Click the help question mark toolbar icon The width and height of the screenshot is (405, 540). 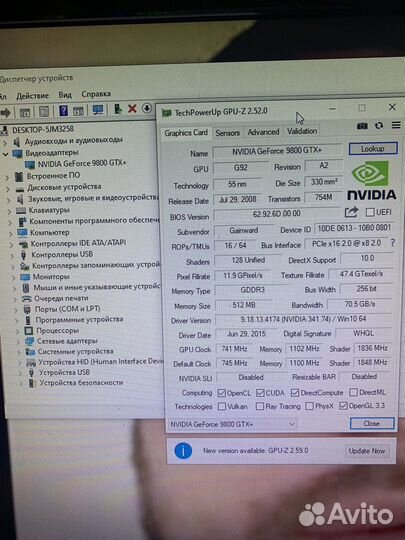pos(63,111)
